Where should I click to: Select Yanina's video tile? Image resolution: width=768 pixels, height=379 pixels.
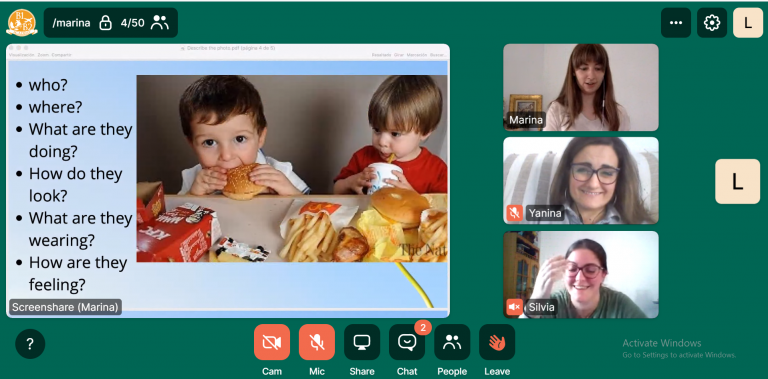581,180
